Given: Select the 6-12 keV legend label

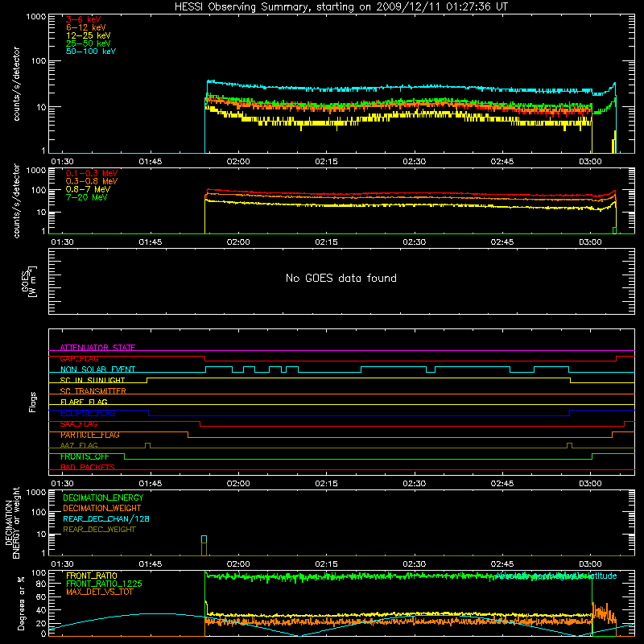Looking at the screenshot, I should (86, 27).
